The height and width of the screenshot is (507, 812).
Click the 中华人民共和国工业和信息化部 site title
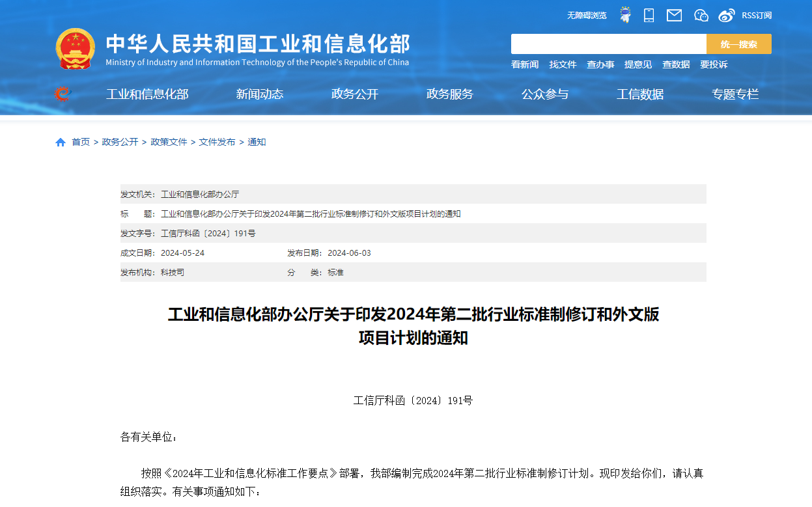click(258, 44)
